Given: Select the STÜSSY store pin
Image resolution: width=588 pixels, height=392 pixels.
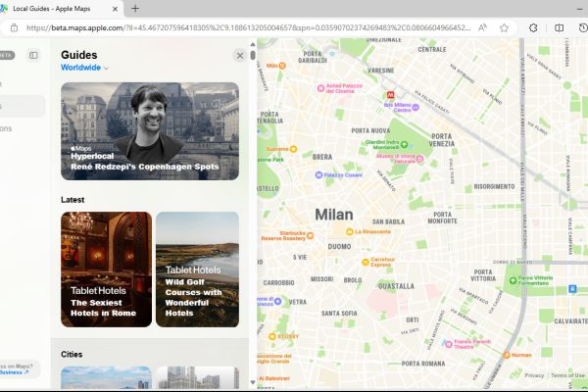Looking at the screenshot, I should [x=272, y=336].
